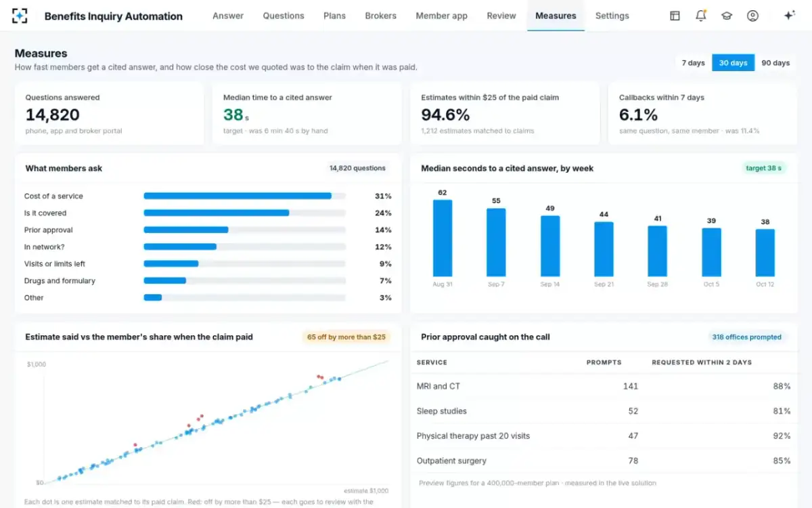Switch to the Review tab
Screen dimensions: 812x508
501,16
